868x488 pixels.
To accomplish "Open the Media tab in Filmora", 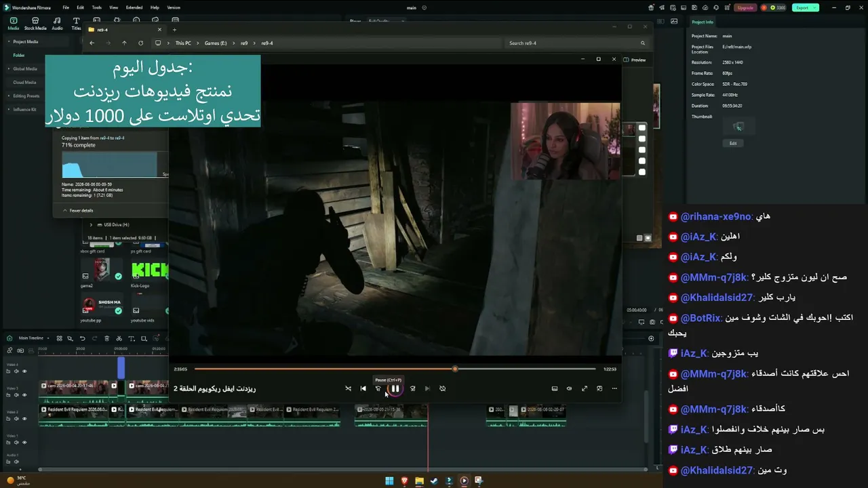I will pos(13,24).
